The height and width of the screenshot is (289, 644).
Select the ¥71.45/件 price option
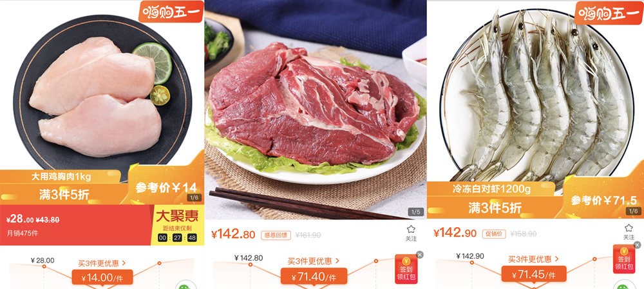coord(533,274)
